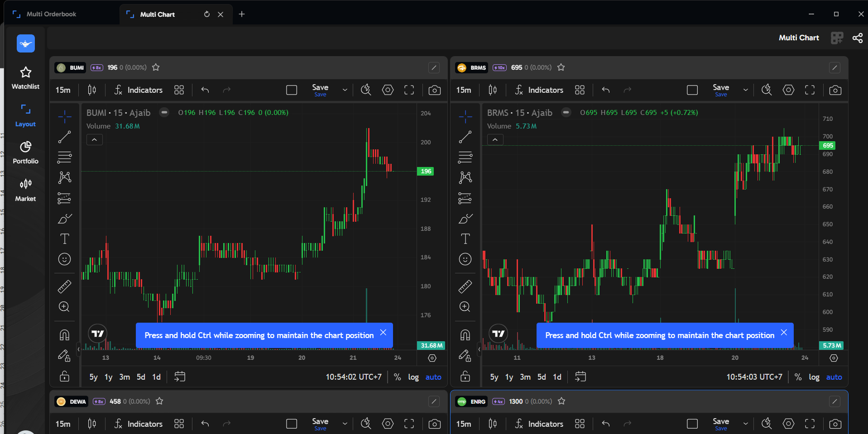
Task: Select the crosshair cursor tool in BUMI chart
Action: tap(64, 117)
